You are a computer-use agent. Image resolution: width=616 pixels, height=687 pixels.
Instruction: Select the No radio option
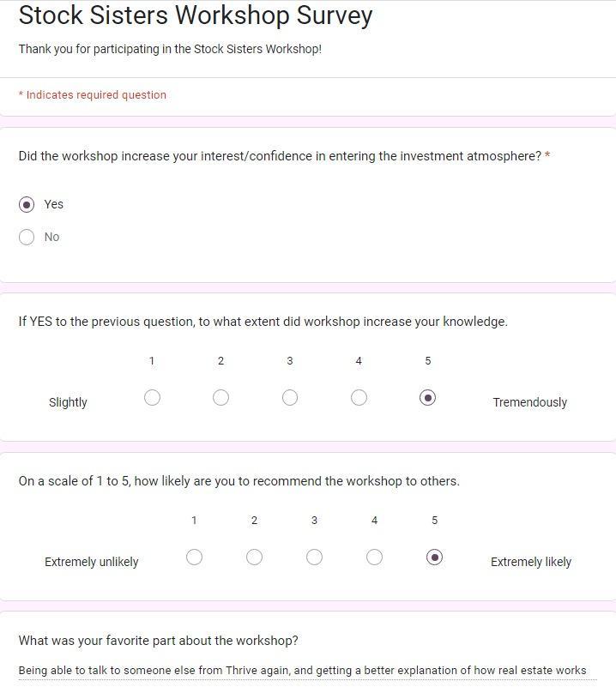pos(27,237)
